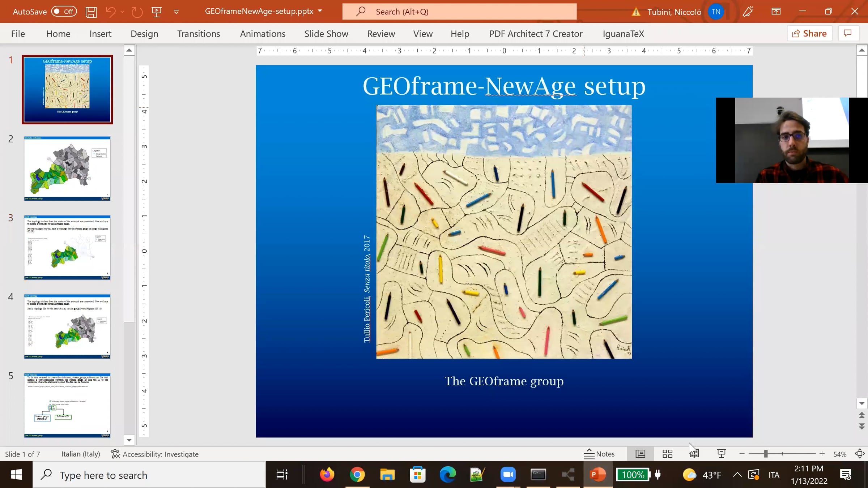Show hidden system tray icons
Image resolution: width=868 pixels, height=488 pixels.
point(737,475)
